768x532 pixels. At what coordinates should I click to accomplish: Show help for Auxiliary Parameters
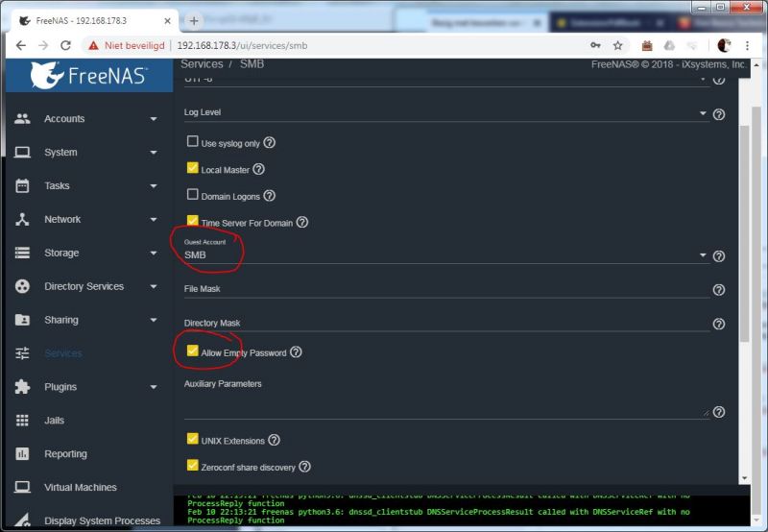718,412
